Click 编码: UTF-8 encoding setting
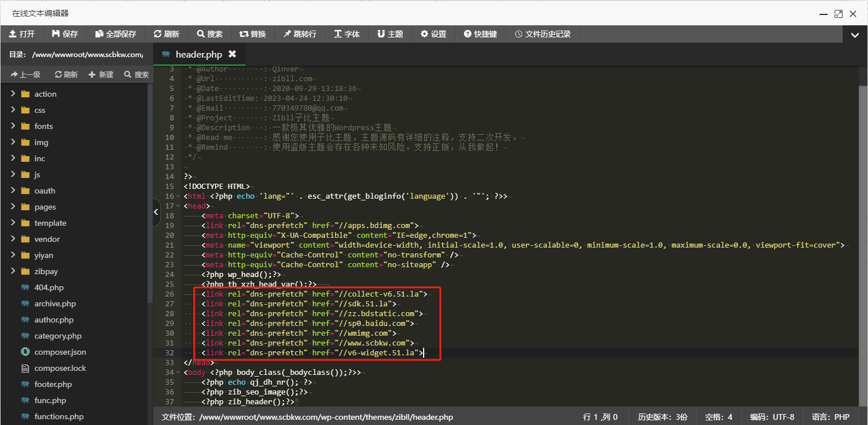868x425 pixels. [x=772, y=417]
